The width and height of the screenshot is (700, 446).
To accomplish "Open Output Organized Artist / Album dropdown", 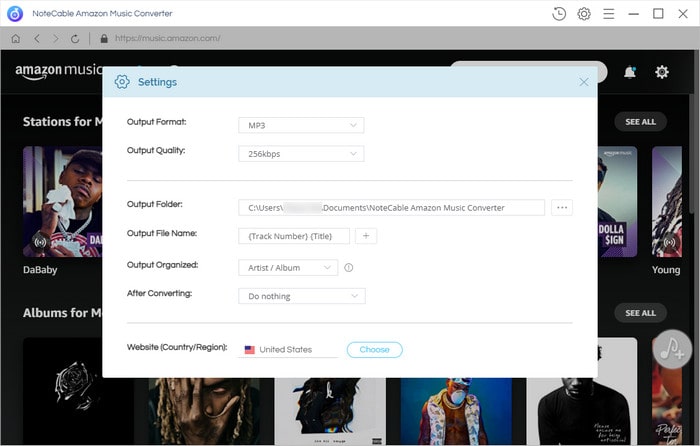I will [288, 267].
